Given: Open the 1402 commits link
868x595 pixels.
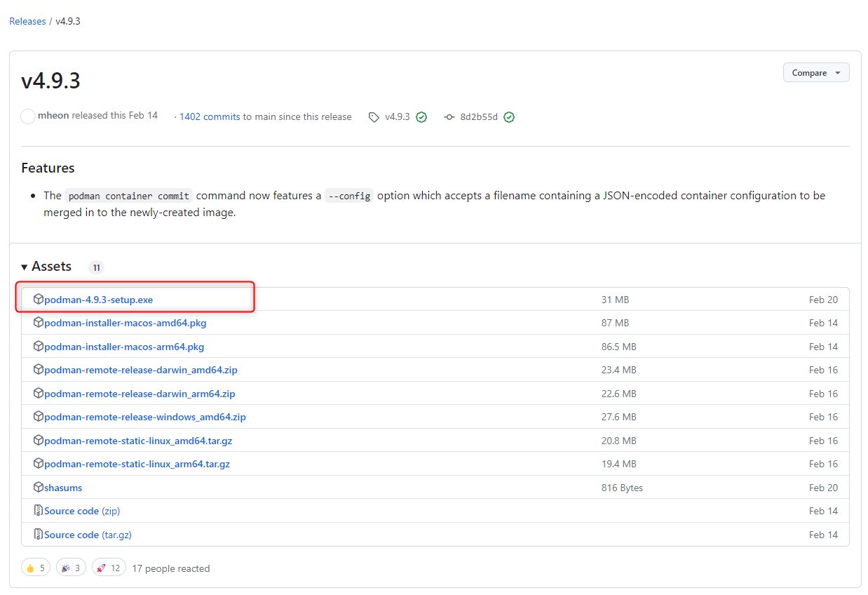Looking at the screenshot, I should click(210, 116).
